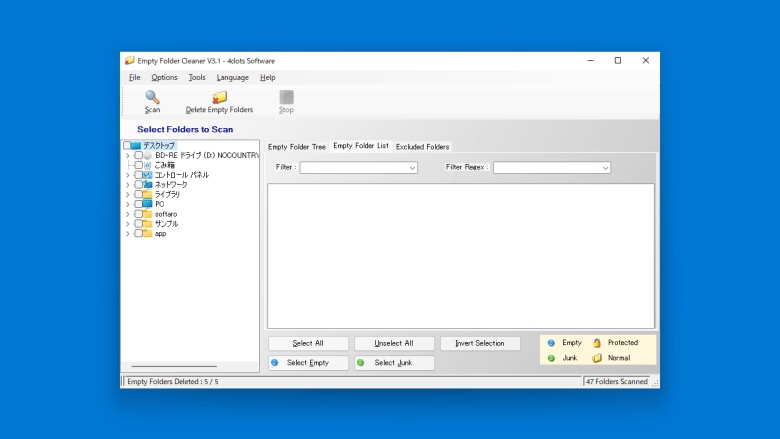Click the app folder icon
780x439 pixels.
tap(148, 233)
